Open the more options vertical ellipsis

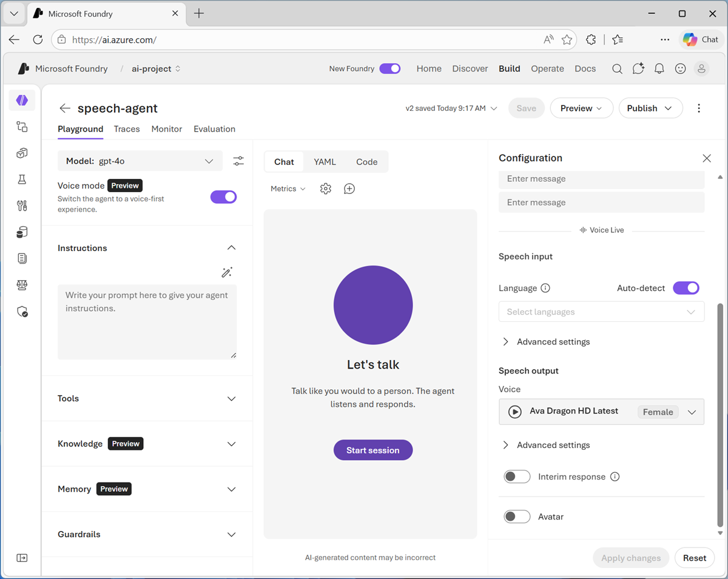699,109
